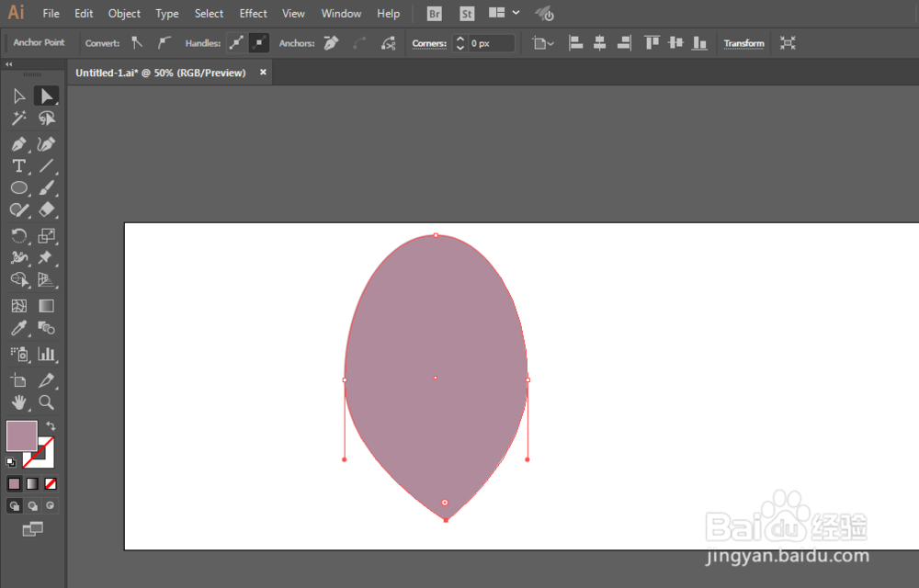Select the Slice tool
The height and width of the screenshot is (588, 919).
pos(46,380)
